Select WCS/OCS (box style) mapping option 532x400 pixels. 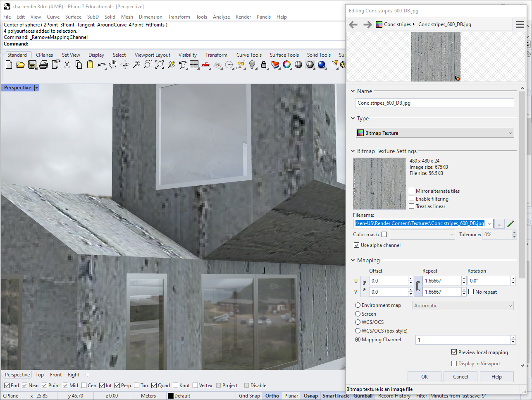[x=358, y=331]
